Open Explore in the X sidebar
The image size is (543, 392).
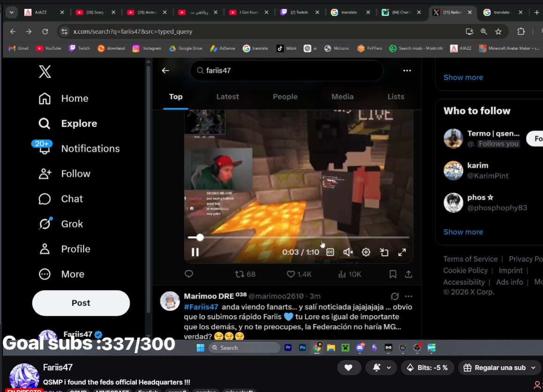(x=68, y=124)
